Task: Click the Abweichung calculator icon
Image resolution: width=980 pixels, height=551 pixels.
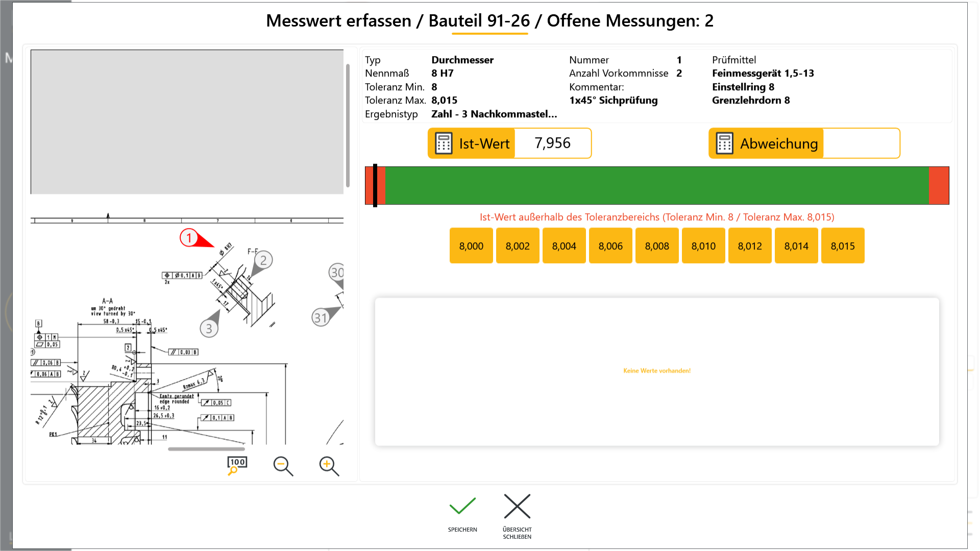Action: [x=724, y=143]
